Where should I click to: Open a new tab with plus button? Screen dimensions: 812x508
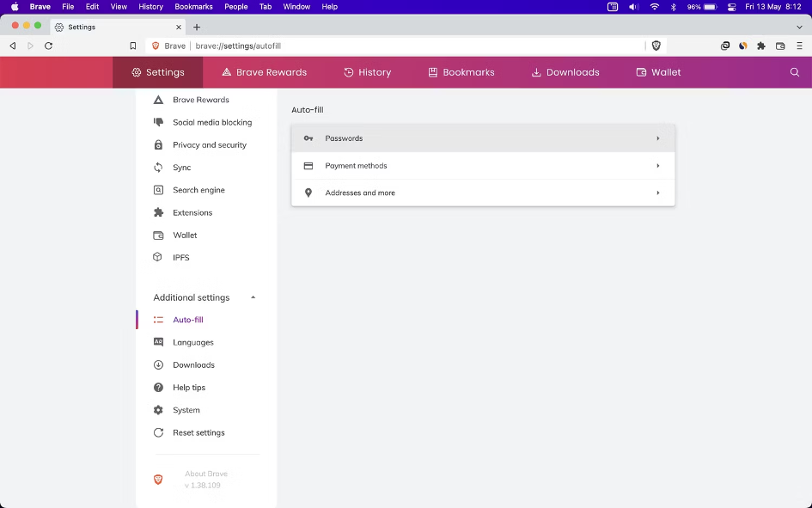point(197,27)
